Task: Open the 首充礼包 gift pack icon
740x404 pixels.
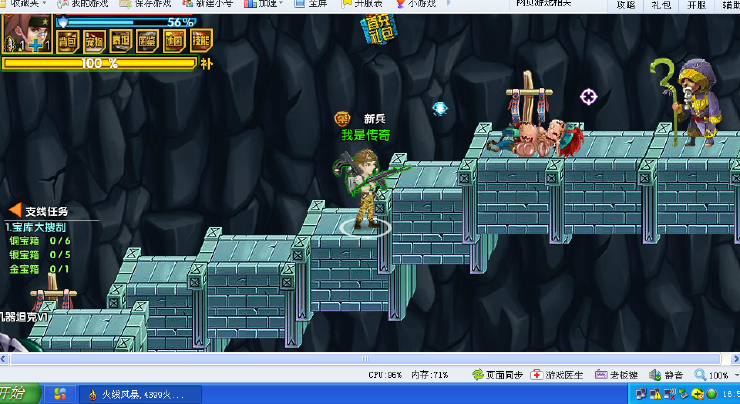Action: click(x=378, y=29)
